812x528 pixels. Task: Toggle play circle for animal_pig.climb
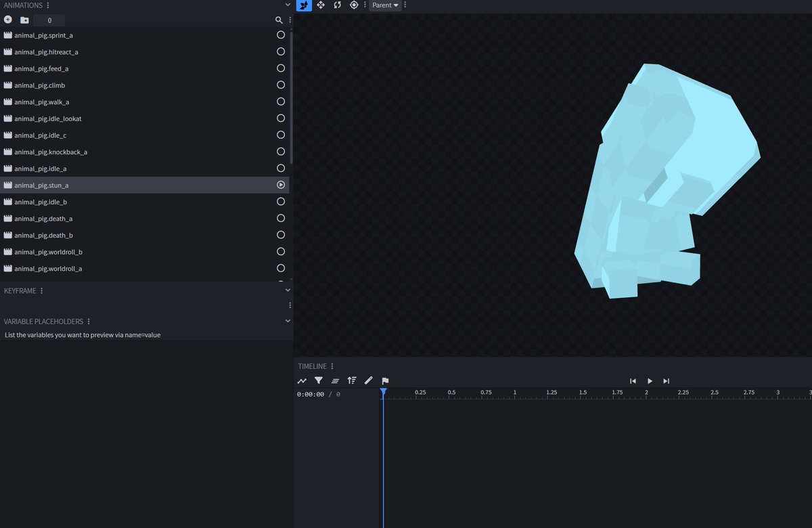[x=281, y=85]
